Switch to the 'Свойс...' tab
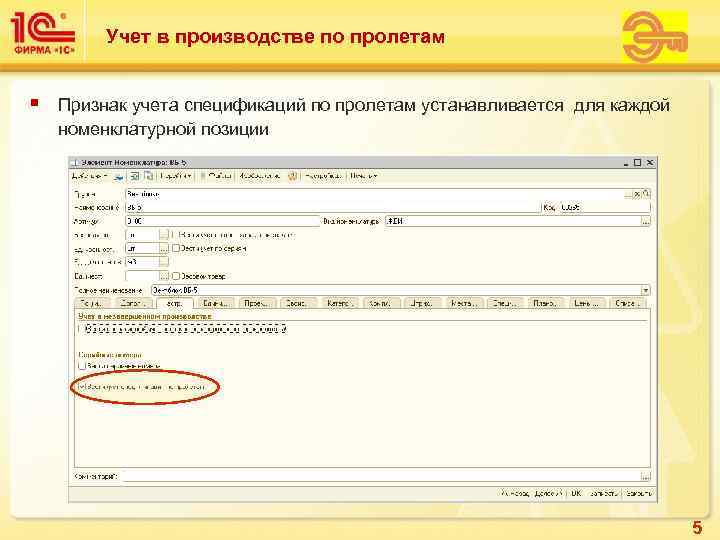720x540 pixels. (298, 304)
